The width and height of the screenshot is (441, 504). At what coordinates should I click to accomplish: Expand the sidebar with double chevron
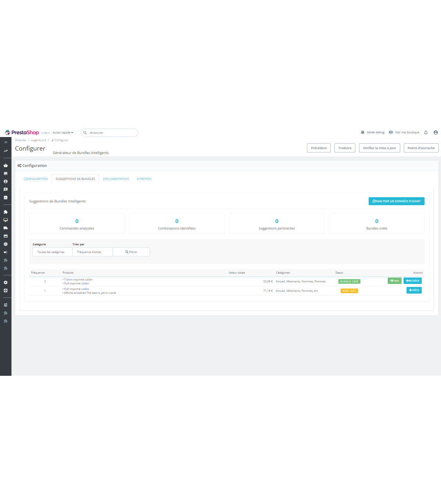click(x=6, y=142)
